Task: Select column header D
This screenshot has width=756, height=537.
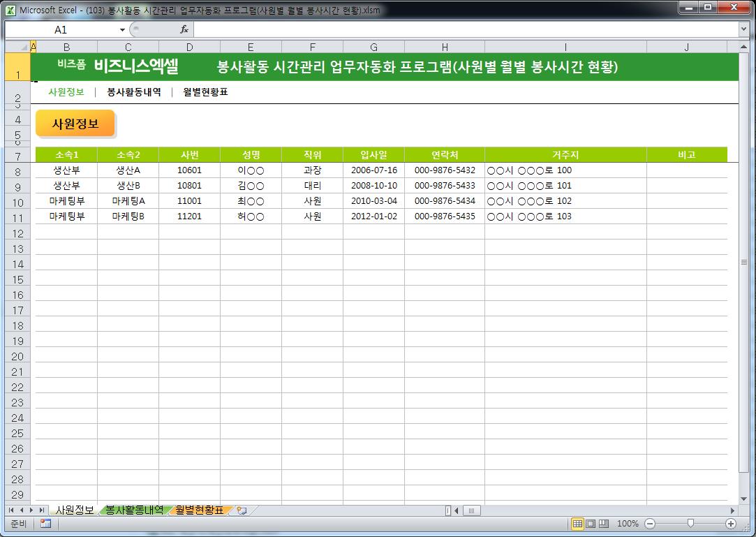Action: [x=189, y=47]
